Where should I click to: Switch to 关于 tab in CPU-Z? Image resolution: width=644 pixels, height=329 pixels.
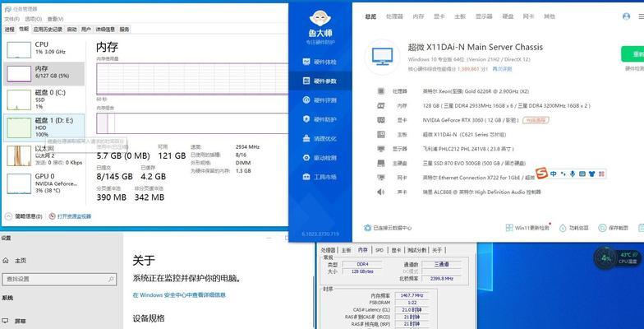pyautogui.click(x=437, y=250)
